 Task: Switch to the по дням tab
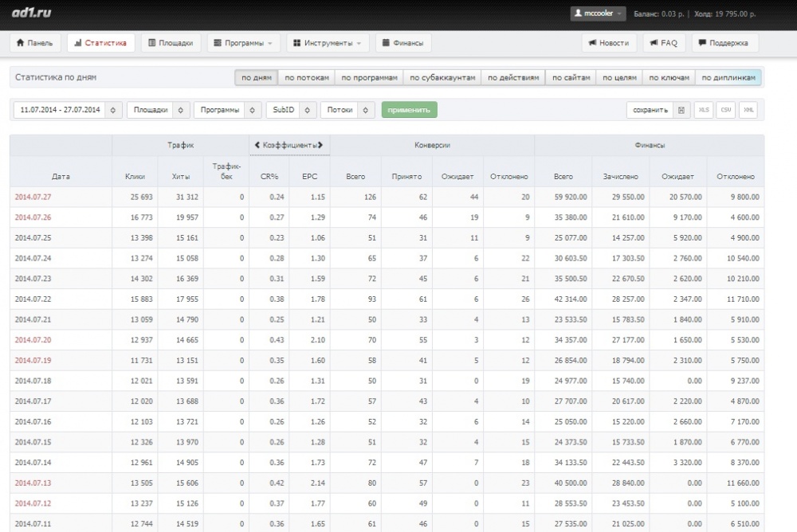pos(256,78)
